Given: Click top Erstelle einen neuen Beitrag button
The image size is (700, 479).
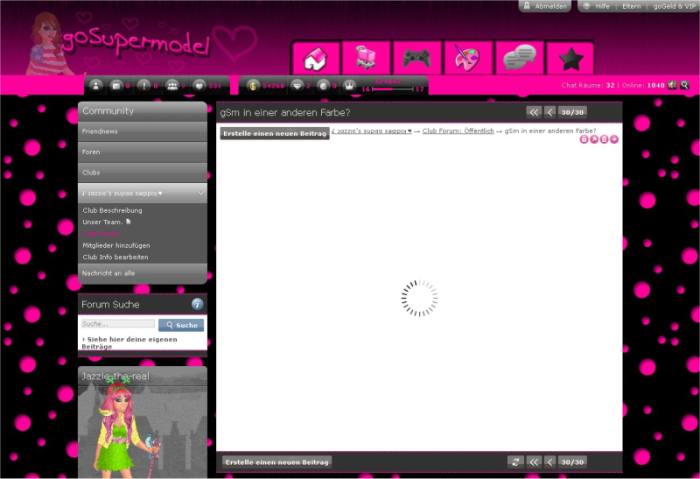Looking at the screenshot, I should click(275, 133).
